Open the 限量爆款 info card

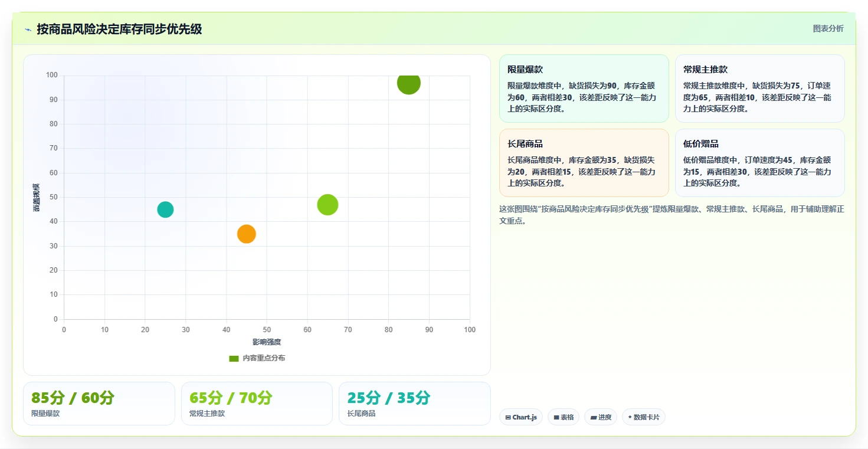(584, 89)
